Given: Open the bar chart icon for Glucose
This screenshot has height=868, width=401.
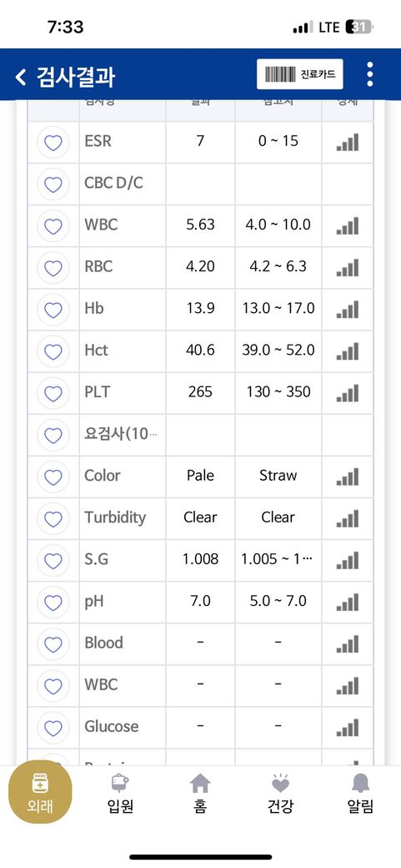Looking at the screenshot, I should coord(348,728).
